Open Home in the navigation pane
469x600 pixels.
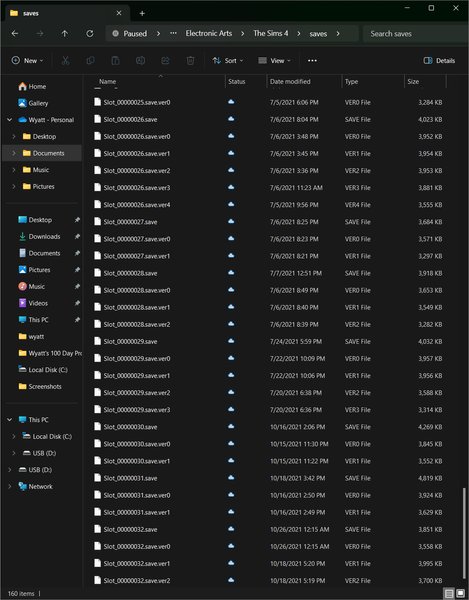coord(33,86)
